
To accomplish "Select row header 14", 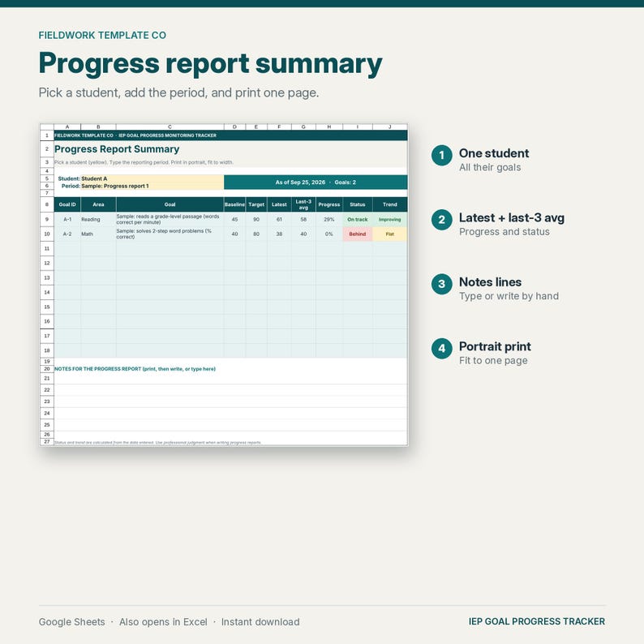I will (47, 293).
